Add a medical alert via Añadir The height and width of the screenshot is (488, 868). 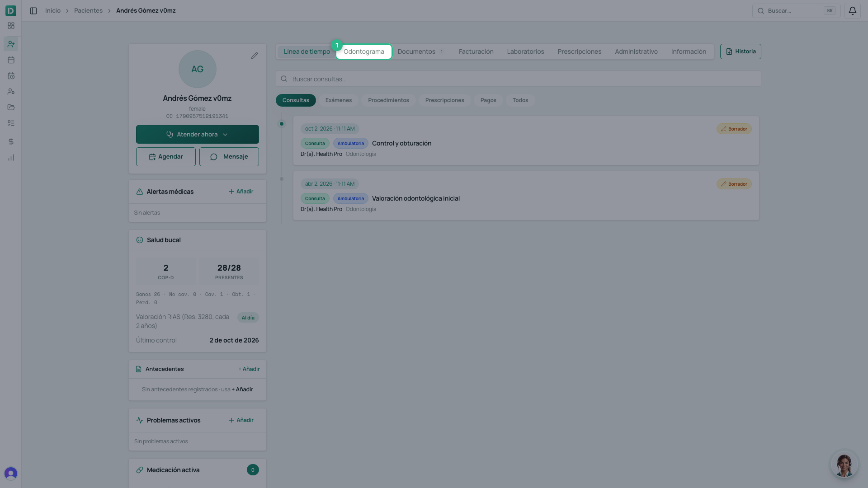click(x=241, y=192)
